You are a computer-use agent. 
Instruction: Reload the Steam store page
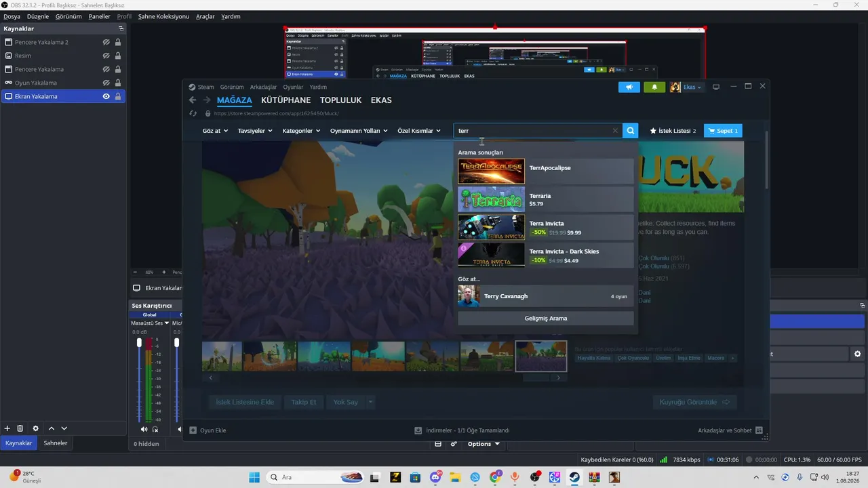(193, 114)
